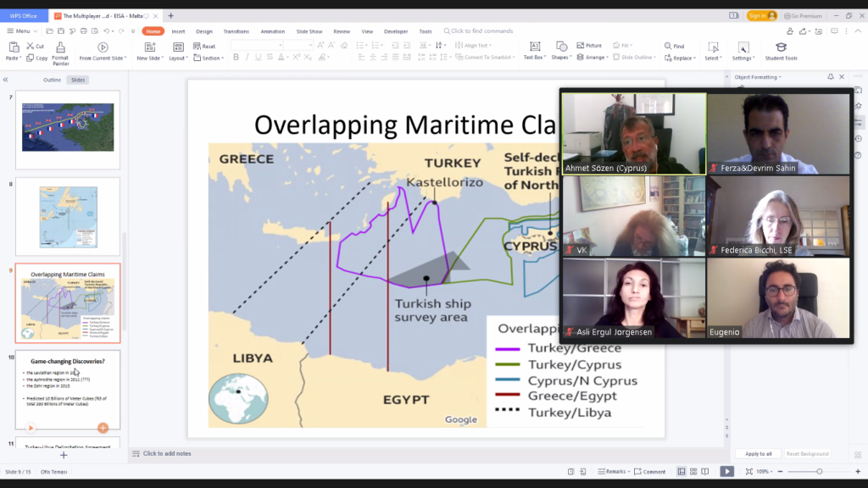This screenshot has height=488, width=868.
Task: Switch to the Outline pane tab
Action: click(x=52, y=80)
